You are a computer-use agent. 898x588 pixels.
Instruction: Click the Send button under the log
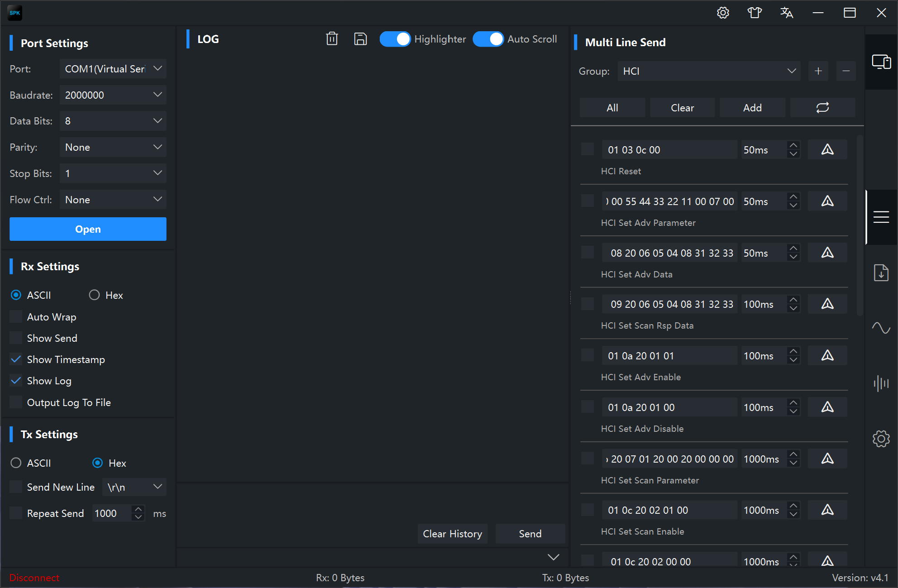pos(530,534)
